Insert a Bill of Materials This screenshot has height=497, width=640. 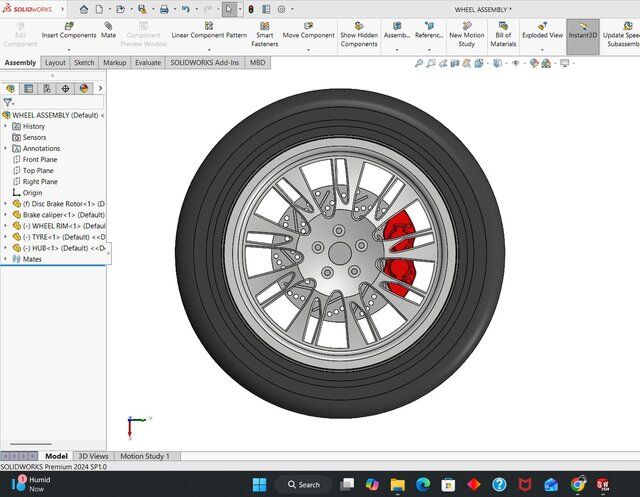[503, 34]
